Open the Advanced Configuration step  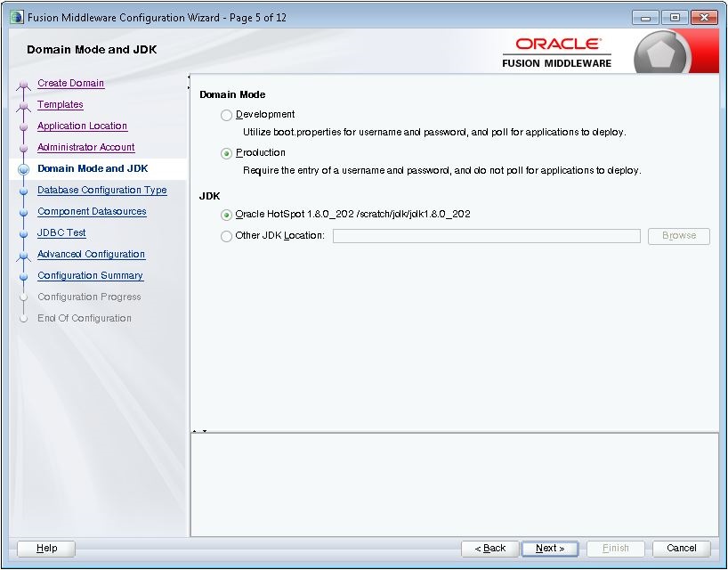point(91,254)
